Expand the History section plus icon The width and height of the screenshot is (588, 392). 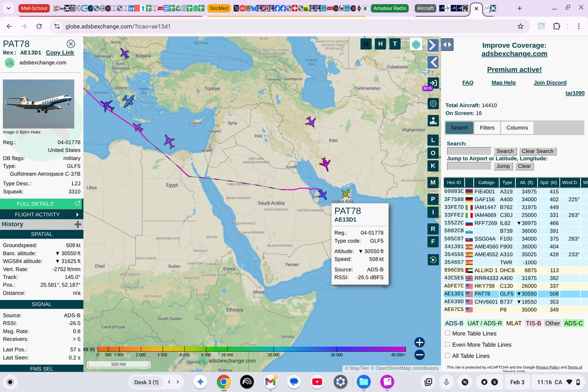pyautogui.click(x=77, y=224)
